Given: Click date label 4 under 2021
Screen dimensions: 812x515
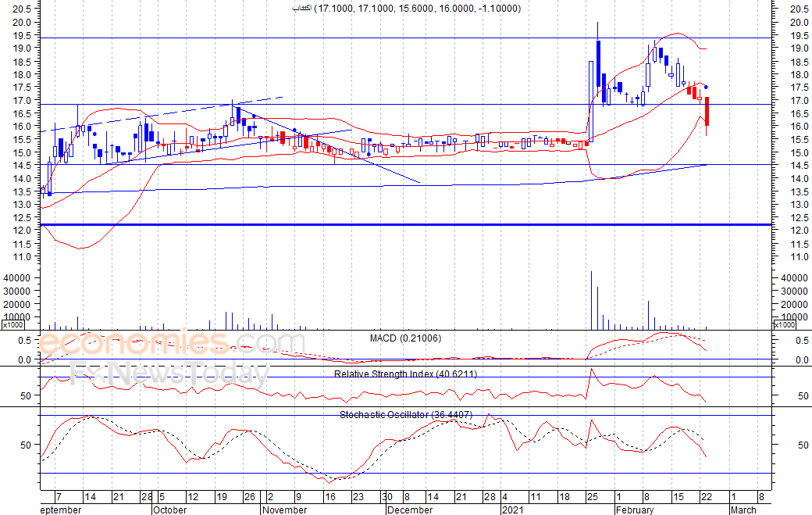Looking at the screenshot, I should click(x=505, y=497).
